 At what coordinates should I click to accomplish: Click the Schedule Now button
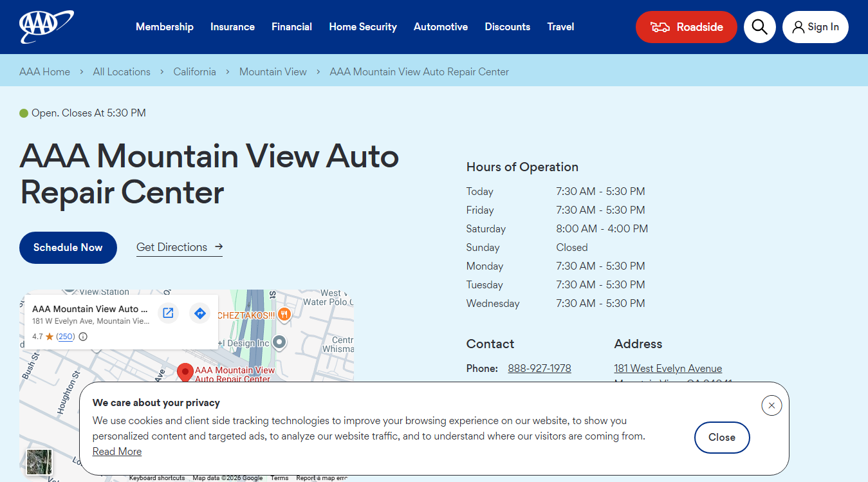click(68, 248)
